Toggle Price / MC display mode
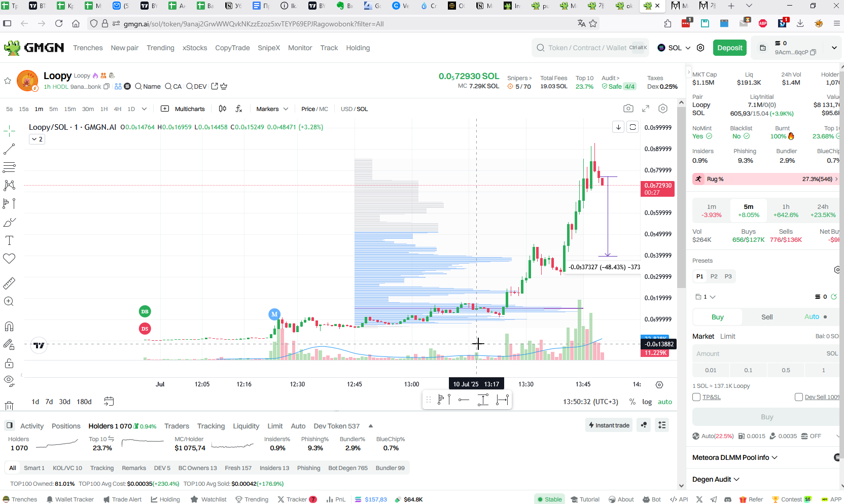844x504 pixels. [314, 109]
